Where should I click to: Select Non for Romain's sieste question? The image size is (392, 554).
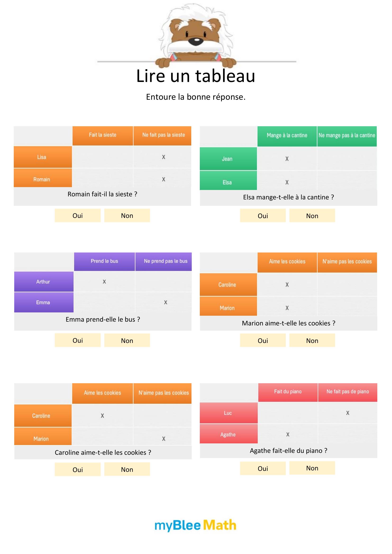point(127,216)
